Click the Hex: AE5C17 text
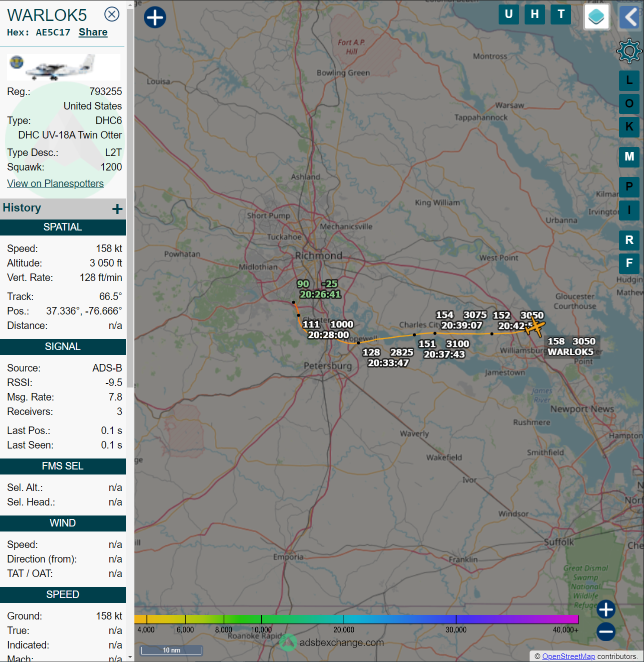The width and height of the screenshot is (644, 662). point(38,32)
